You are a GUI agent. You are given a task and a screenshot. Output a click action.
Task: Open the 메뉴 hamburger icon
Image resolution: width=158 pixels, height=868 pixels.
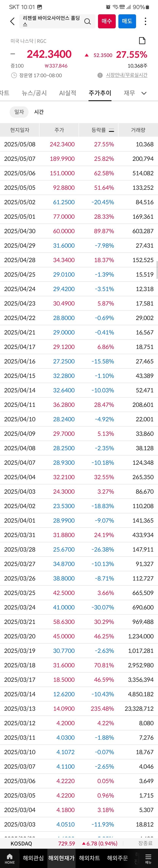pyautogui.click(x=148, y=858)
